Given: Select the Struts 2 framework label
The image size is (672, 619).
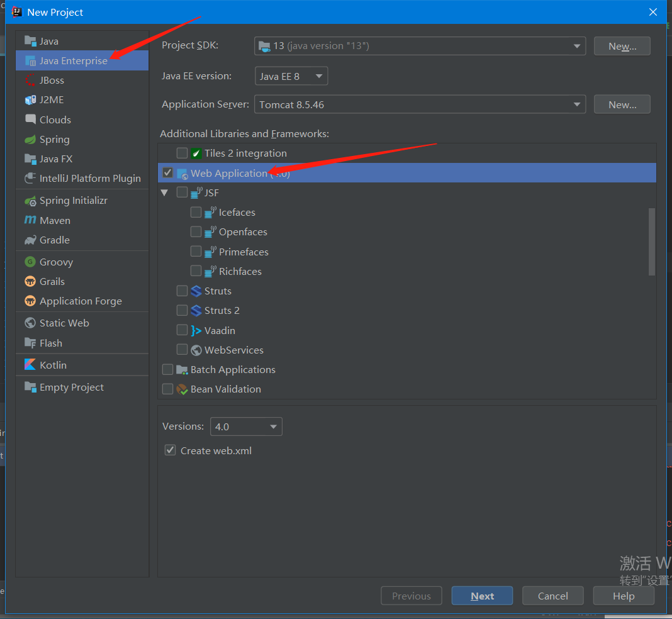Looking at the screenshot, I should point(222,311).
